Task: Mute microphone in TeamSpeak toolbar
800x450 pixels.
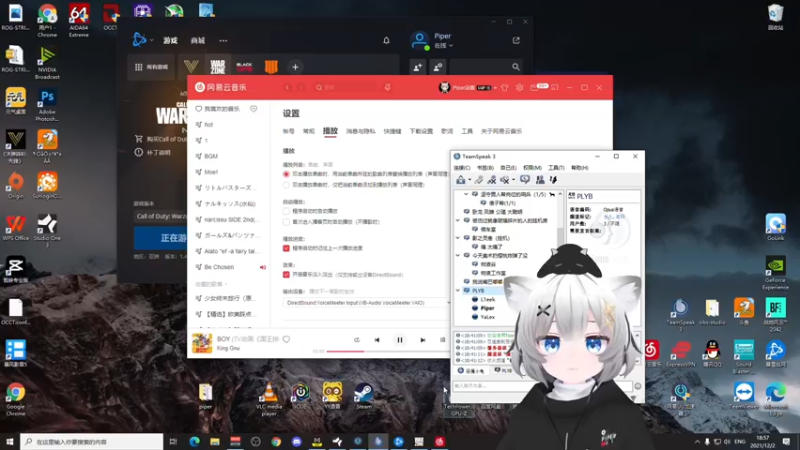Action: 492,180
